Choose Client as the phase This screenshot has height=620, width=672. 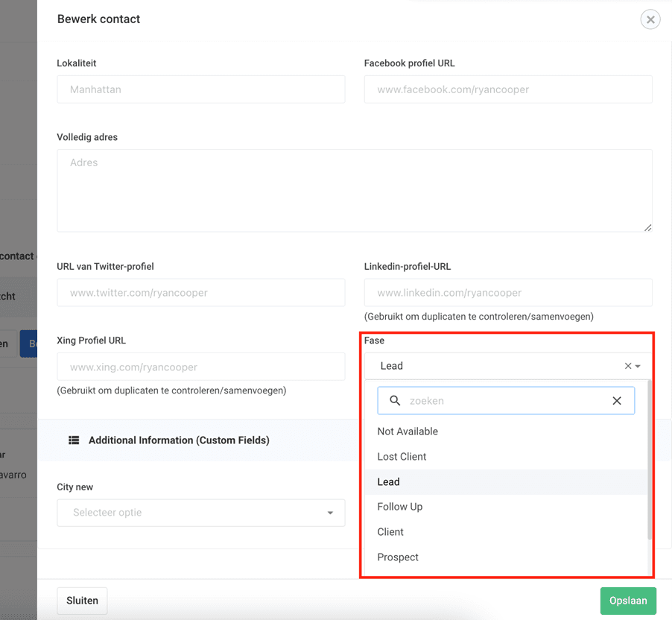(x=390, y=532)
